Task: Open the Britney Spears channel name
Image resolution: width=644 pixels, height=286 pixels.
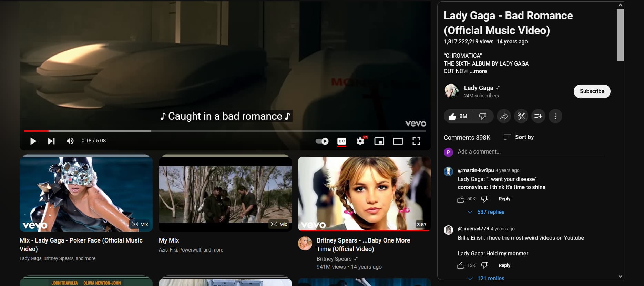Action: point(334,259)
